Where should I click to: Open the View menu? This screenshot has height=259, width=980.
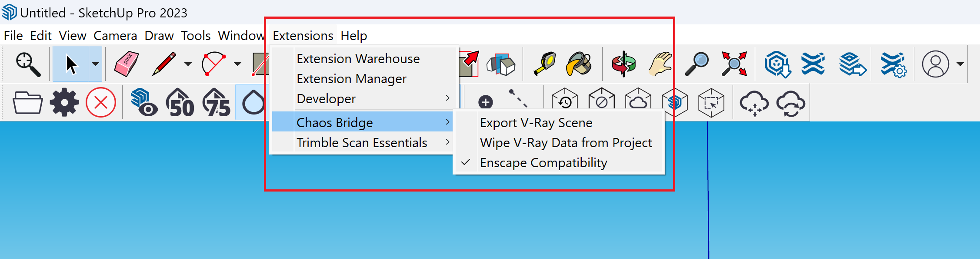pos(73,36)
